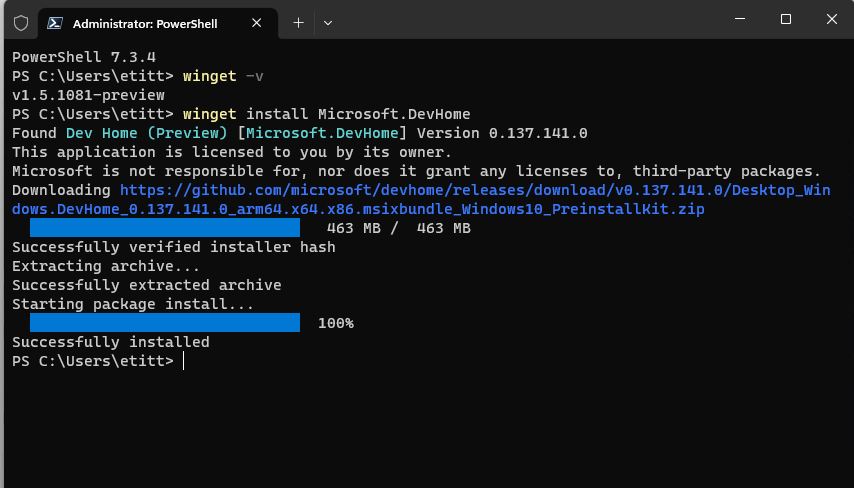The height and width of the screenshot is (488, 854).
Task: Expand the new tab profile dropdown
Action: pyautogui.click(x=328, y=23)
